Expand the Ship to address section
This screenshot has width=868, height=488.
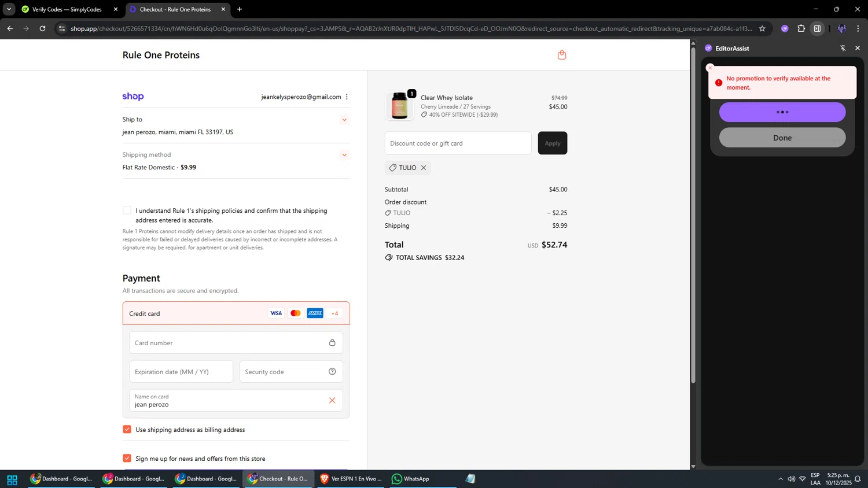(x=344, y=120)
